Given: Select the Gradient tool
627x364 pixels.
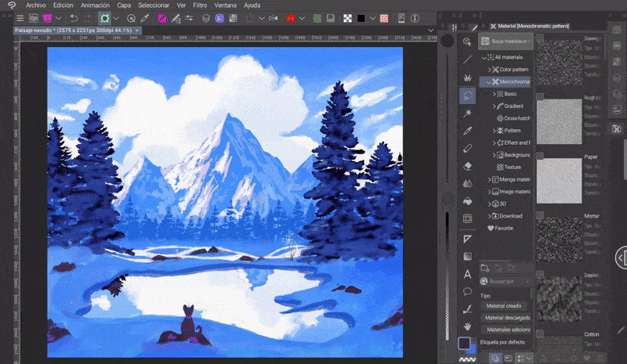Looking at the screenshot, I should tap(467, 257).
